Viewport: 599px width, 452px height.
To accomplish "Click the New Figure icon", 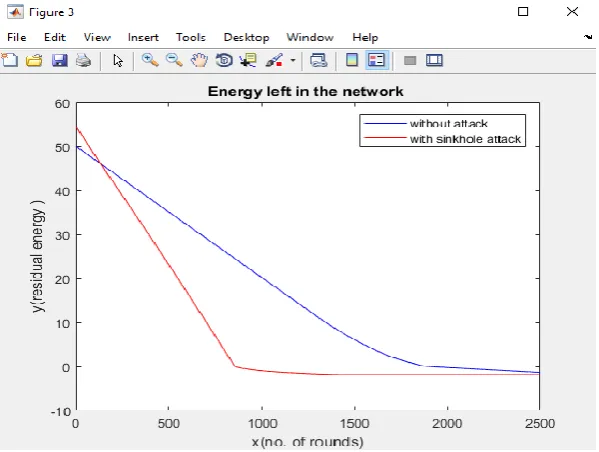I will (10, 60).
